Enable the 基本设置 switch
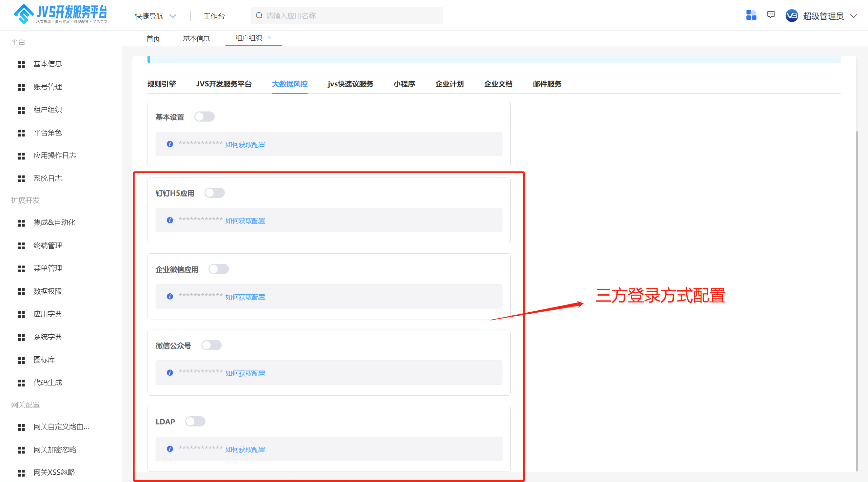 [x=204, y=117]
